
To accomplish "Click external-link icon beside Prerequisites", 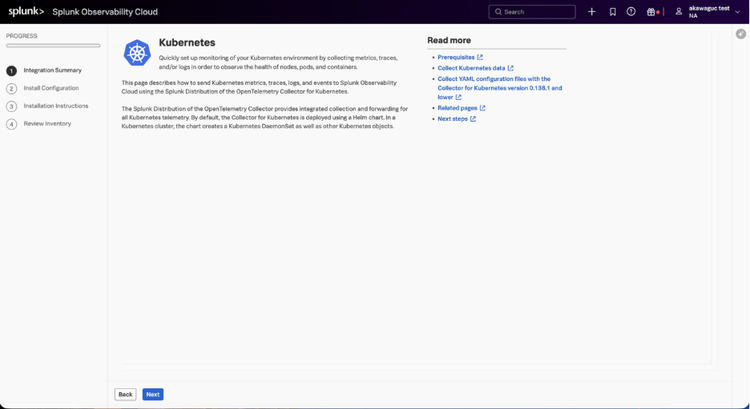I will click(480, 57).
